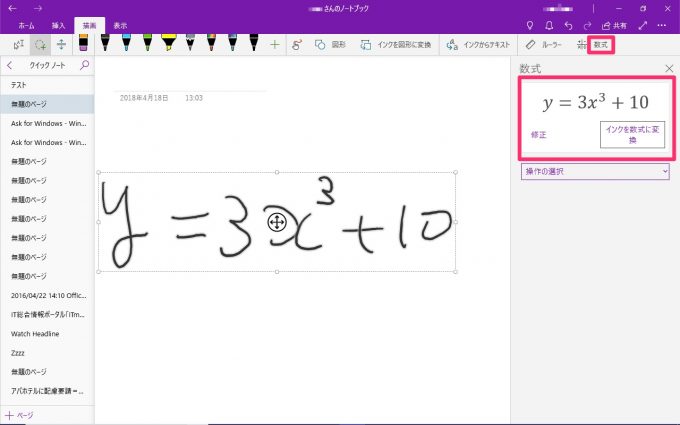Select the 描画 draw tab
The width and height of the screenshot is (680, 425).
point(90,26)
